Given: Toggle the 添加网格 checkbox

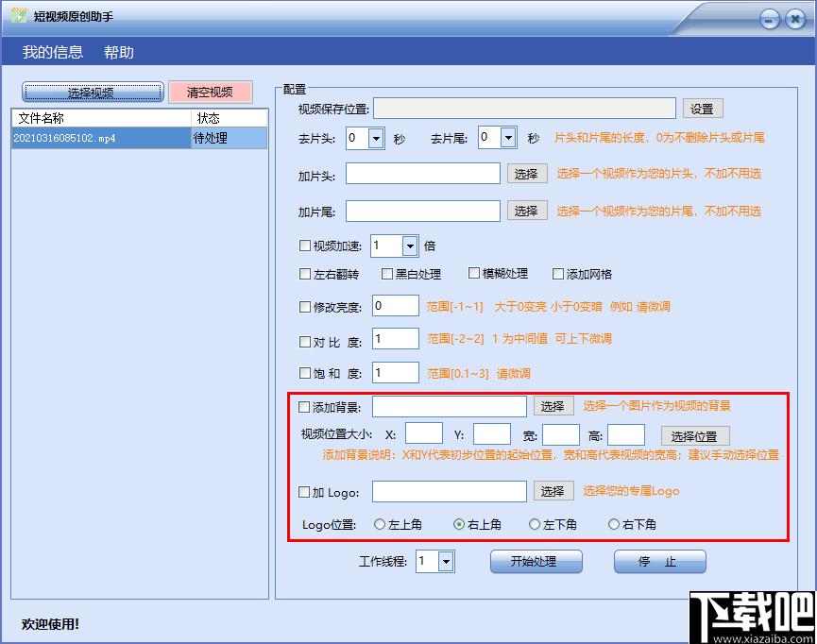Looking at the screenshot, I should coord(558,274).
